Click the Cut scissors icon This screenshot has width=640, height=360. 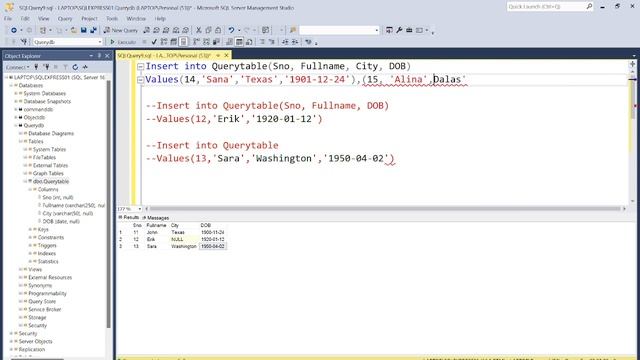199,30
